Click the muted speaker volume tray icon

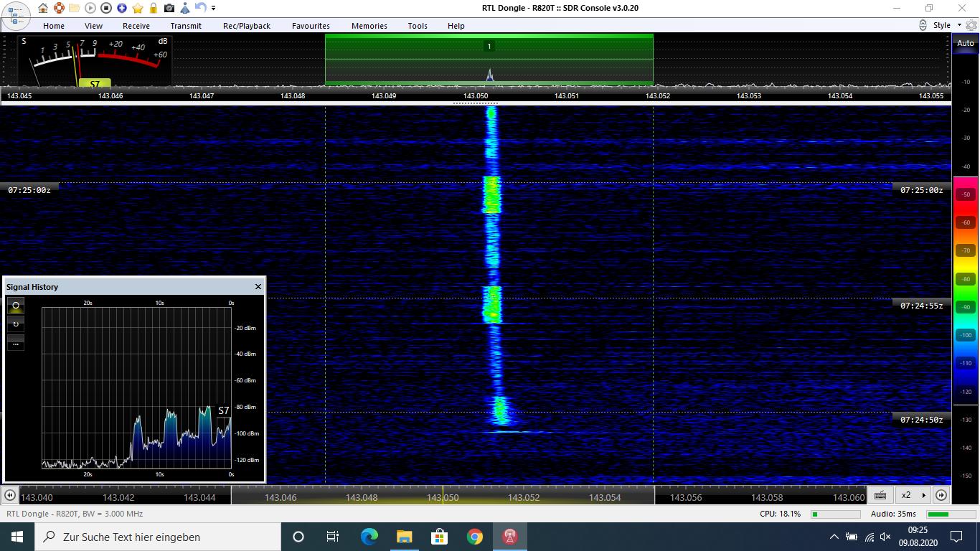[x=886, y=537]
